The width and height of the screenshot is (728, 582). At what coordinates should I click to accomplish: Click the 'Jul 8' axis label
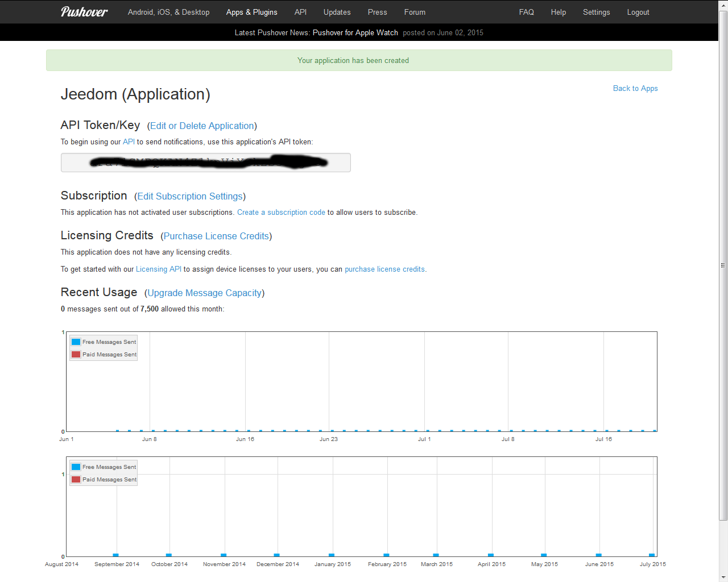click(508, 439)
